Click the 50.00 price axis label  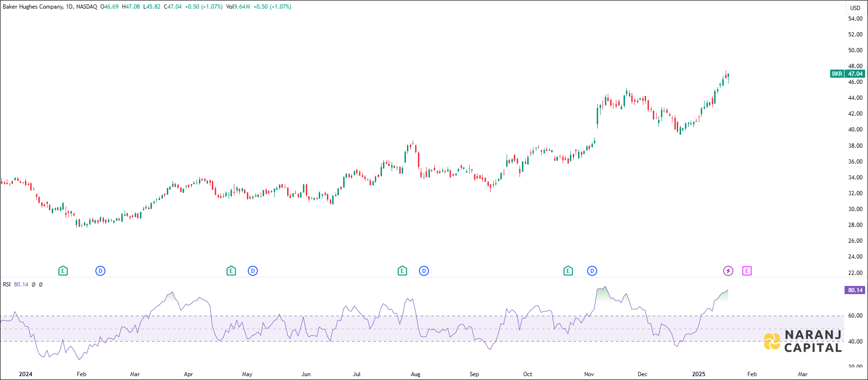[855, 50]
